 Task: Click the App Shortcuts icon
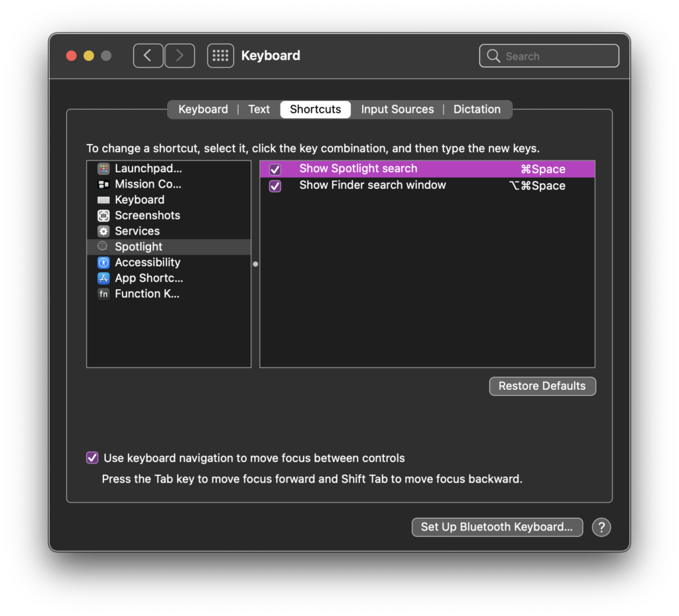103,278
